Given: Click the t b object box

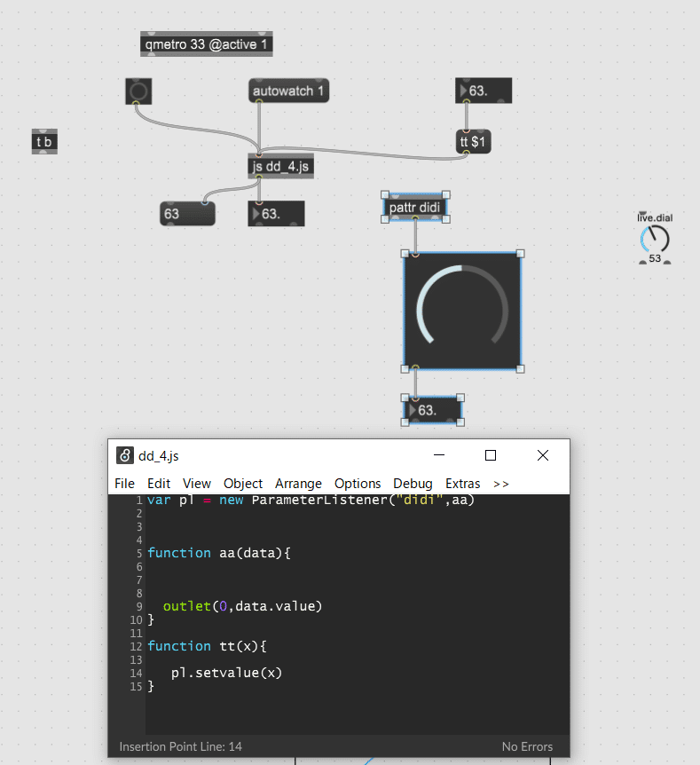Looking at the screenshot, I should 44,141.
